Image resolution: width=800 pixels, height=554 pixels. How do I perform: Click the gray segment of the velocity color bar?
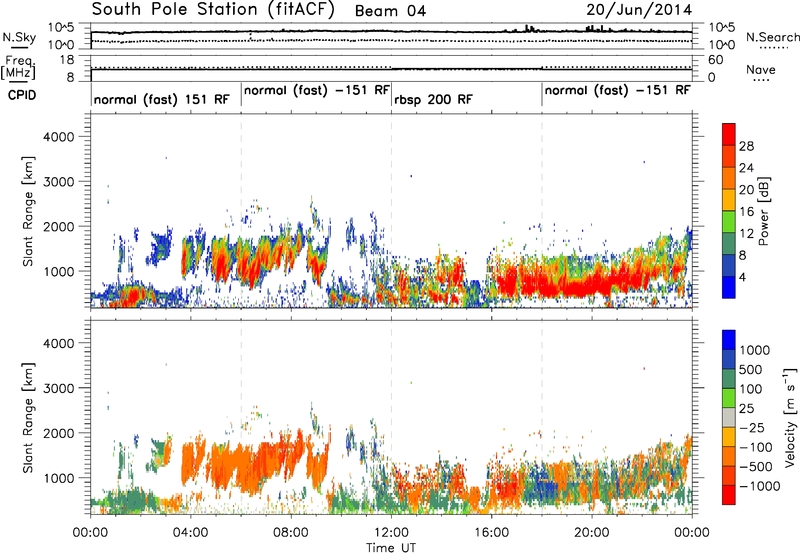(x=729, y=418)
